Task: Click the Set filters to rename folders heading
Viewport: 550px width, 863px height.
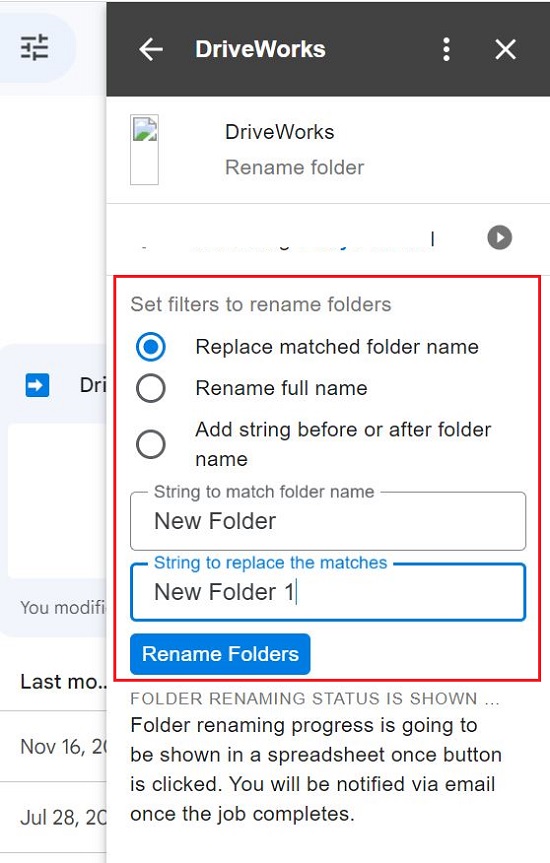Action: (x=261, y=304)
